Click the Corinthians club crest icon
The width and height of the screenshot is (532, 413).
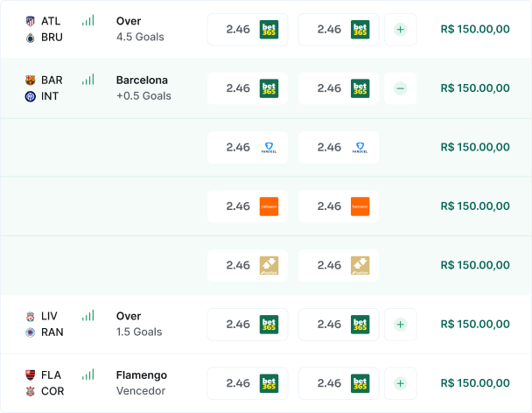31,391
